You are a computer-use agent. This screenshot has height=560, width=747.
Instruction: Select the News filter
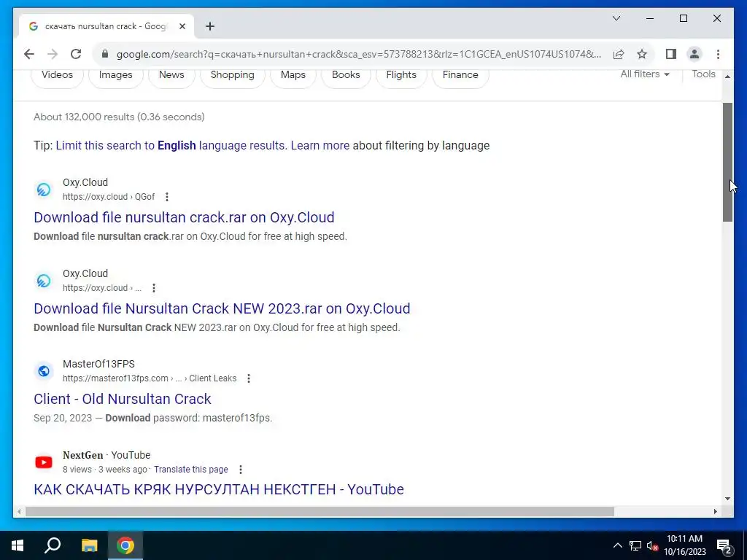171,75
